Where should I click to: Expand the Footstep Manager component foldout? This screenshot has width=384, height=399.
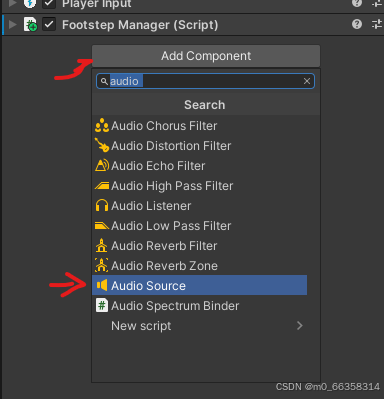click(x=13, y=25)
